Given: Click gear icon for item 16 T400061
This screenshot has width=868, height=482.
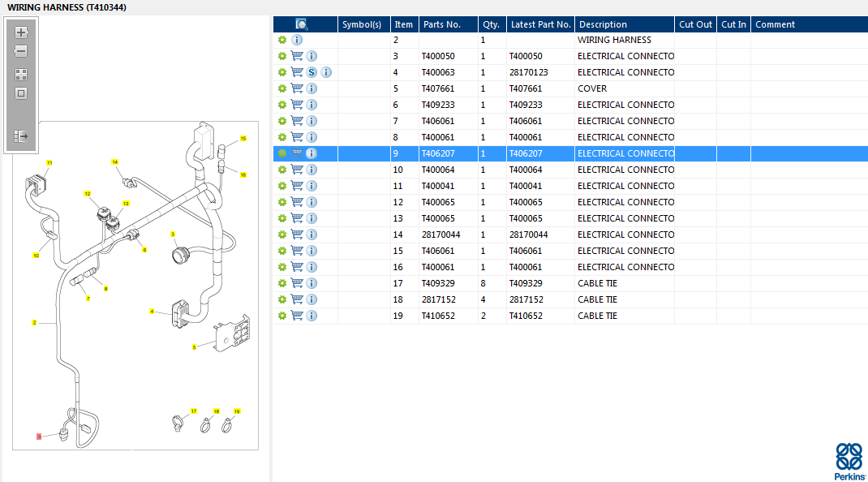Looking at the screenshot, I should [x=282, y=267].
